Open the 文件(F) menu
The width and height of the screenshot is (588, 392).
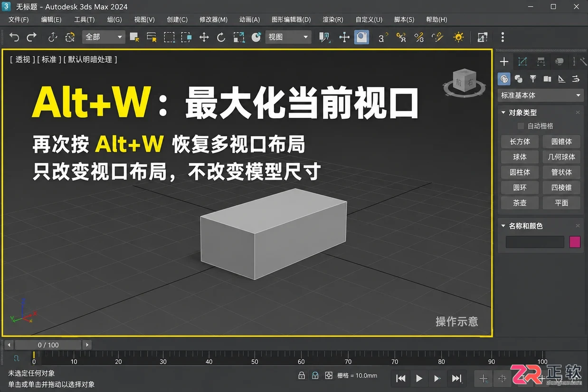tap(19, 19)
